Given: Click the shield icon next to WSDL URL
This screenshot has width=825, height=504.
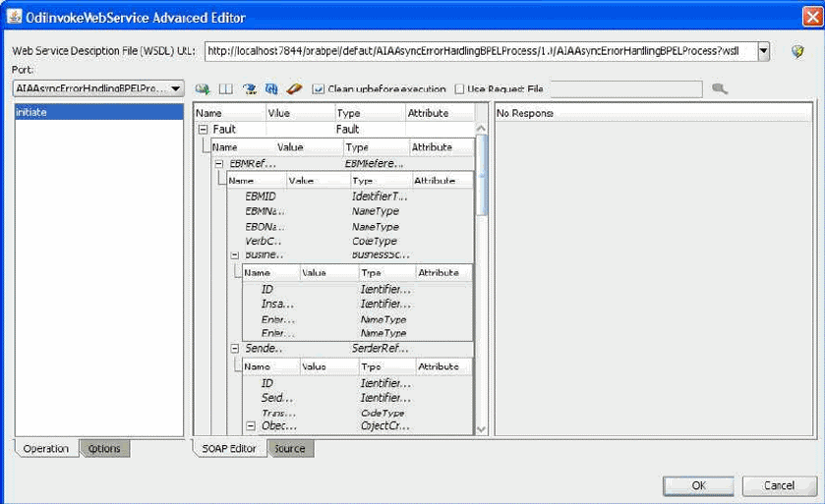Looking at the screenshot, I should tap(797, 51).
